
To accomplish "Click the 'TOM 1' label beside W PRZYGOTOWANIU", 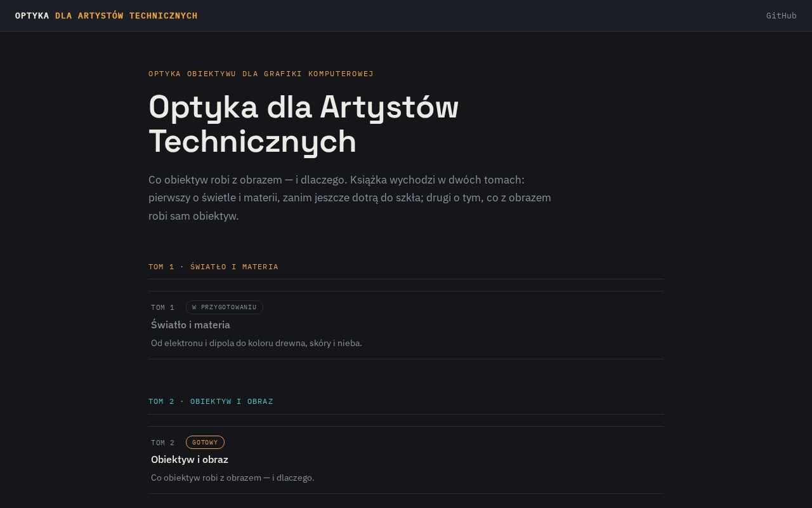I will 162,307.
